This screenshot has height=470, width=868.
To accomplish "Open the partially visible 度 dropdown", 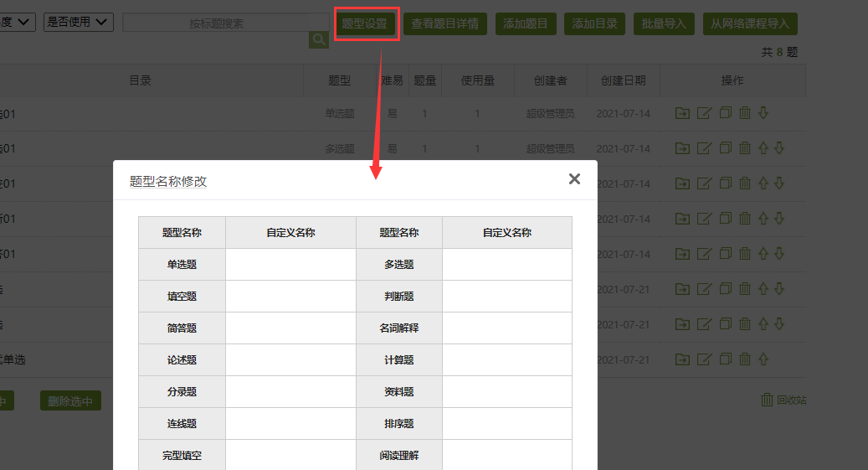I will pos(17,22).
